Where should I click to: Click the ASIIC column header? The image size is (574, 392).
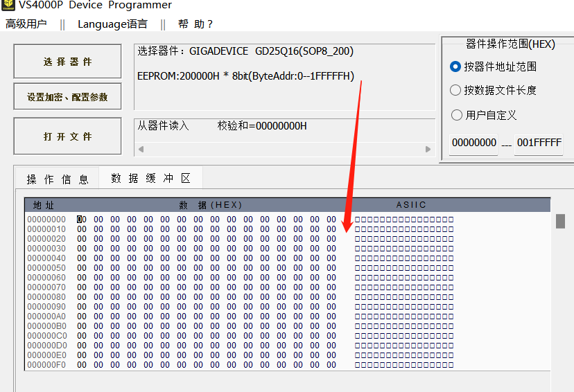(411, 205)
